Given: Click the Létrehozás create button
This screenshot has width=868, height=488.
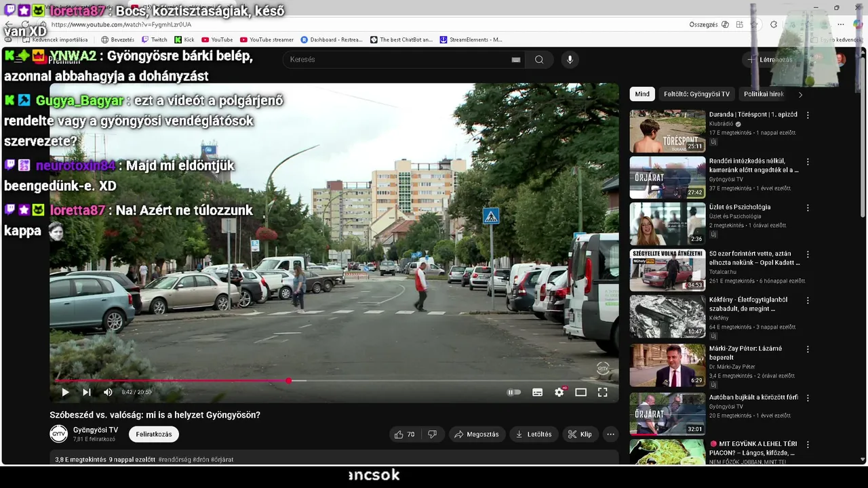Looking at the screenshot, I should (770, 60).
